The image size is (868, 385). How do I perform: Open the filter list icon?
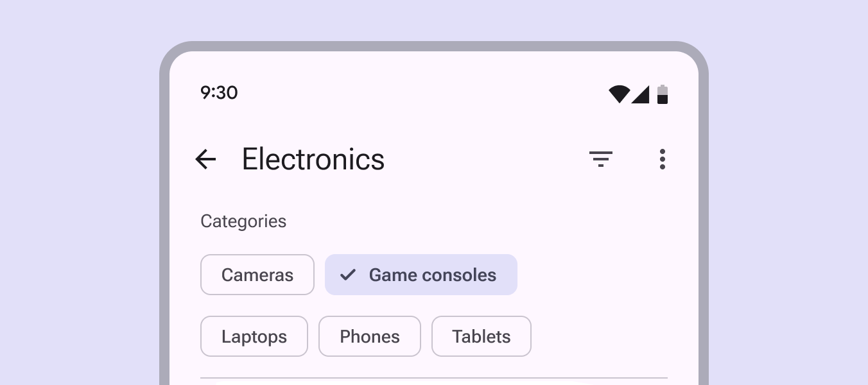click(x=601, y=159)
